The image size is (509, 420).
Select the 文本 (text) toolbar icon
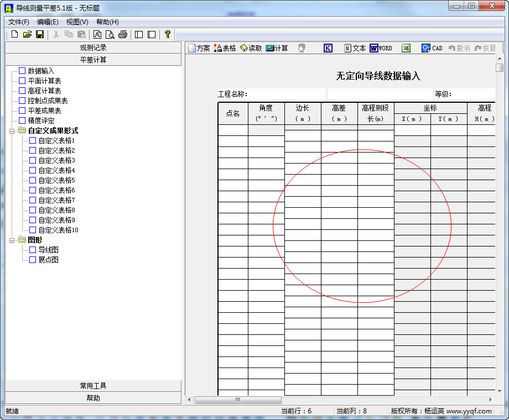click(x=354, y=48)
